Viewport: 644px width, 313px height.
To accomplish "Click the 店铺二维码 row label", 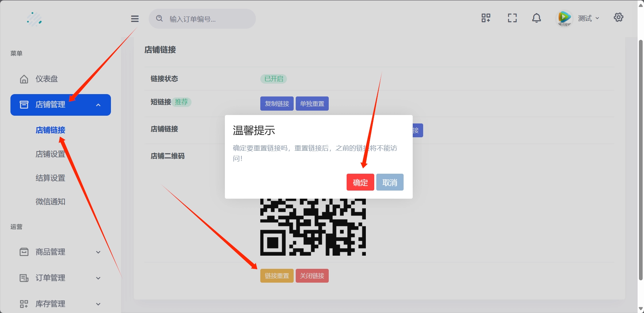I will point(168,156).
